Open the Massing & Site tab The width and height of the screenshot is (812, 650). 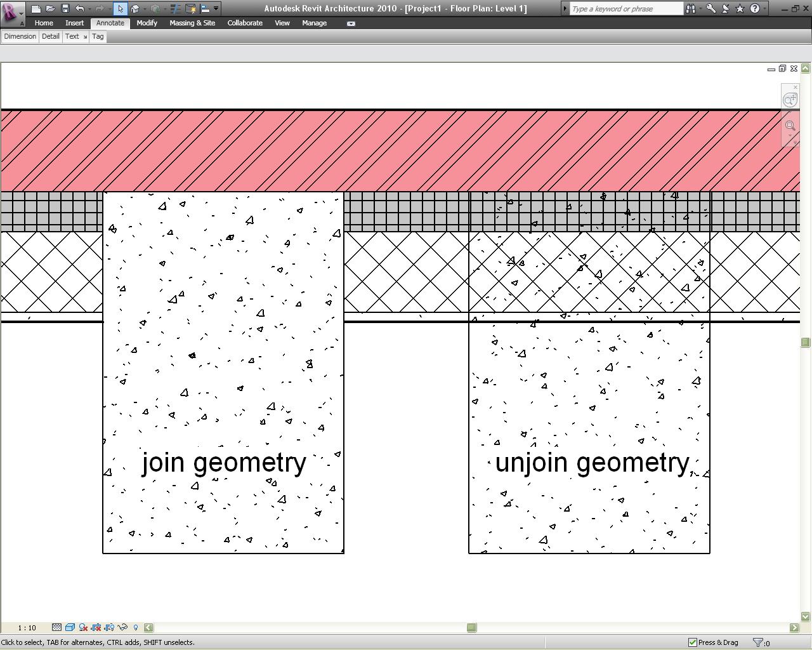click(x=192, y=23)
